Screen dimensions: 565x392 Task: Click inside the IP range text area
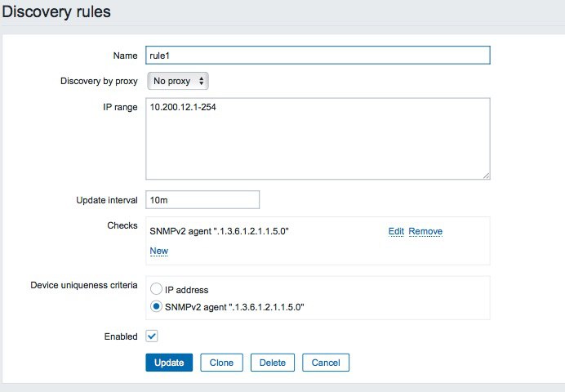point(317,138)
